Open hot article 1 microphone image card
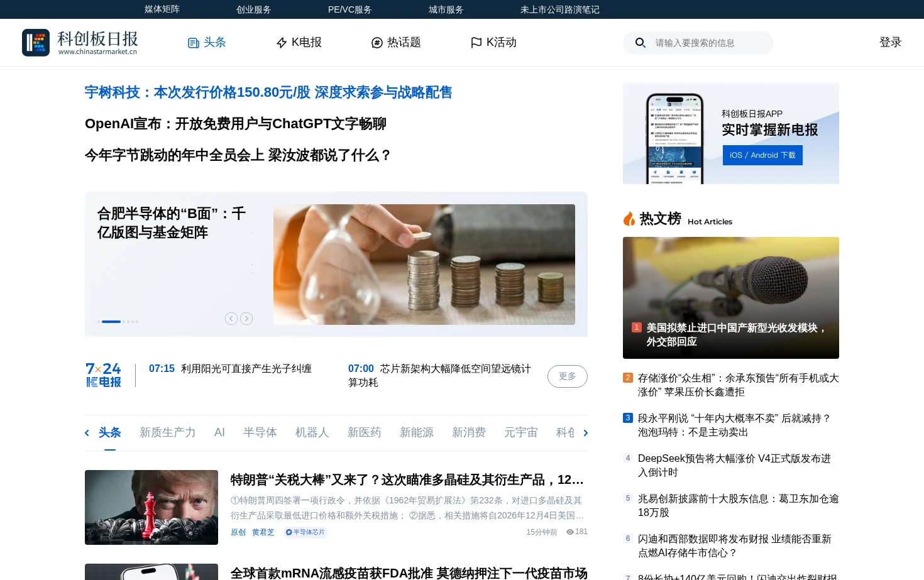Viewport: 924px width, 580px height. [x=731, y=298]
